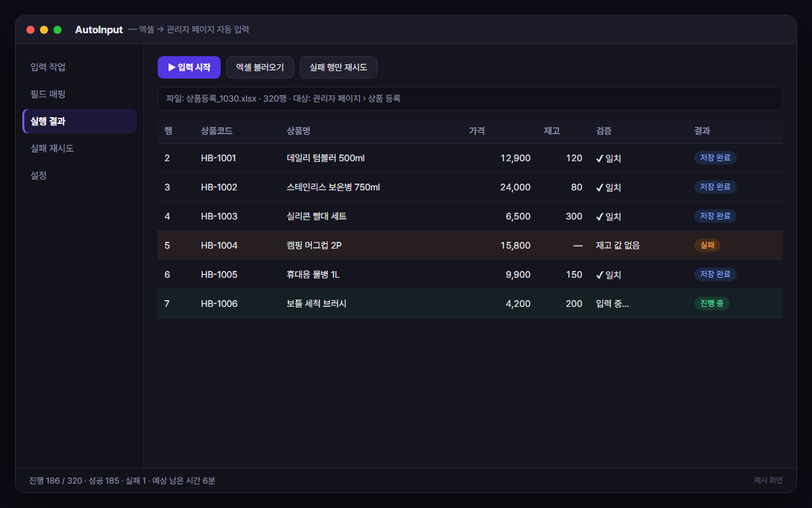Click 일치 check in HB-1001 row
812x508 pixels.
(608, 158)
